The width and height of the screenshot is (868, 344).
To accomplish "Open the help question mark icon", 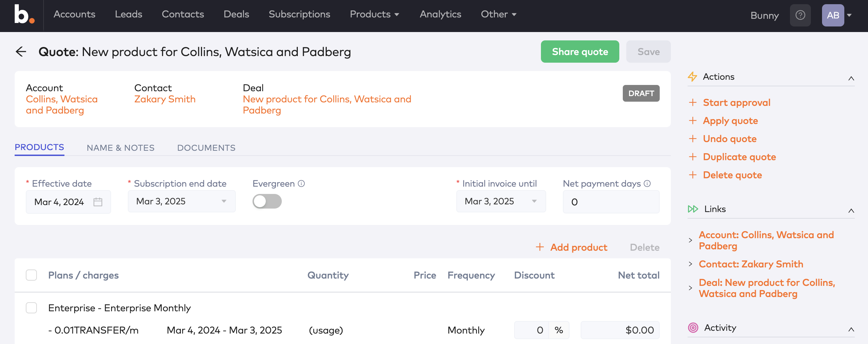I will 800,15.
